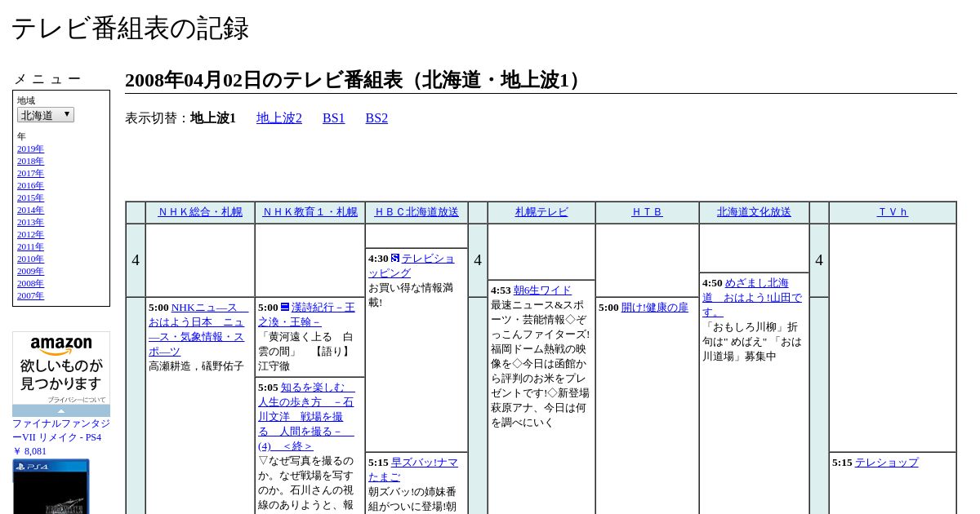Screen dimensions: 980x514
Task: Open the 2009年 archive link
Action: coord(30,271)
